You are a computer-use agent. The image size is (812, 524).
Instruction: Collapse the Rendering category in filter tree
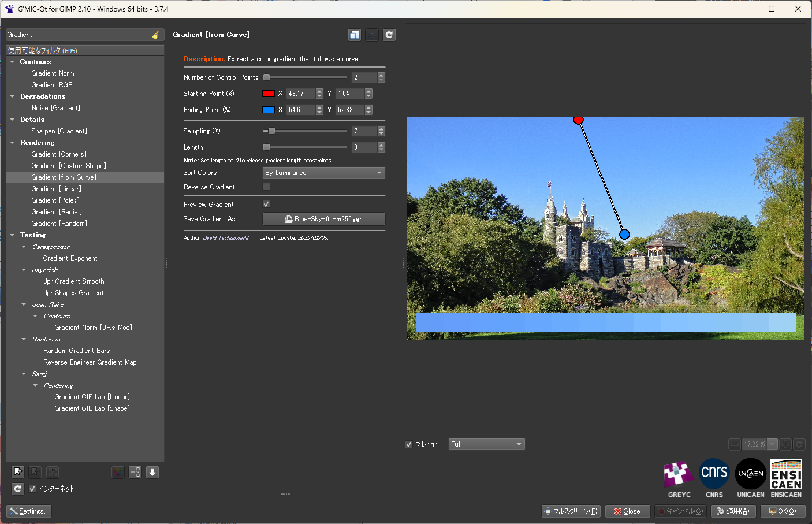[12, 143]
